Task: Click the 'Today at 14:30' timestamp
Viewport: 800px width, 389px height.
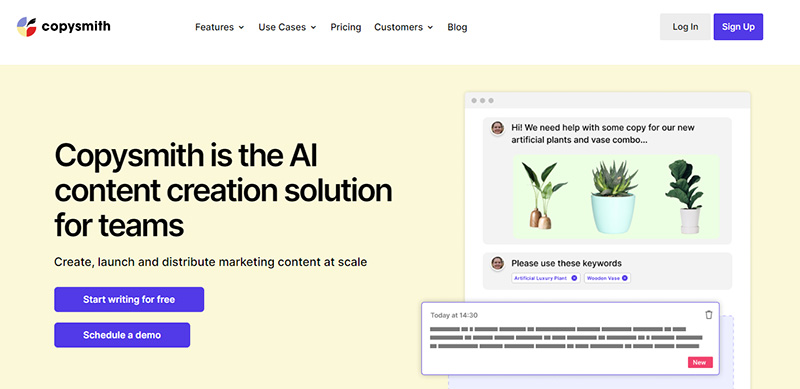Action: point(454,315)
